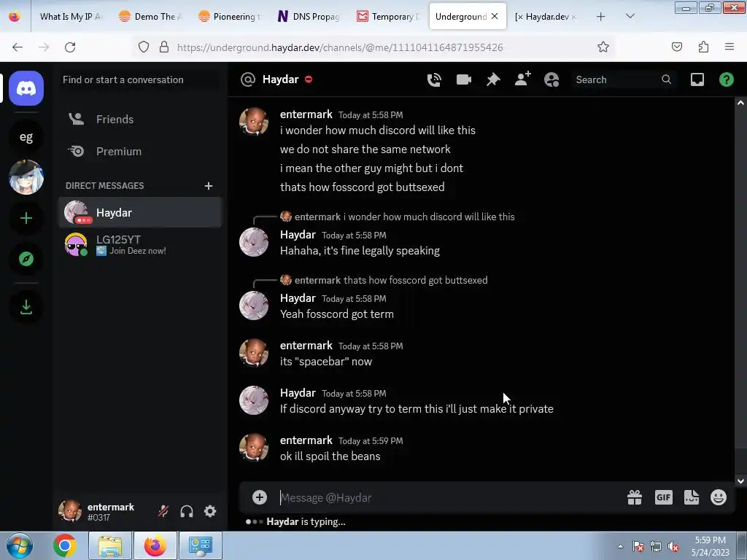Start a video call with Haydar
747x560 pixels.
463,79
